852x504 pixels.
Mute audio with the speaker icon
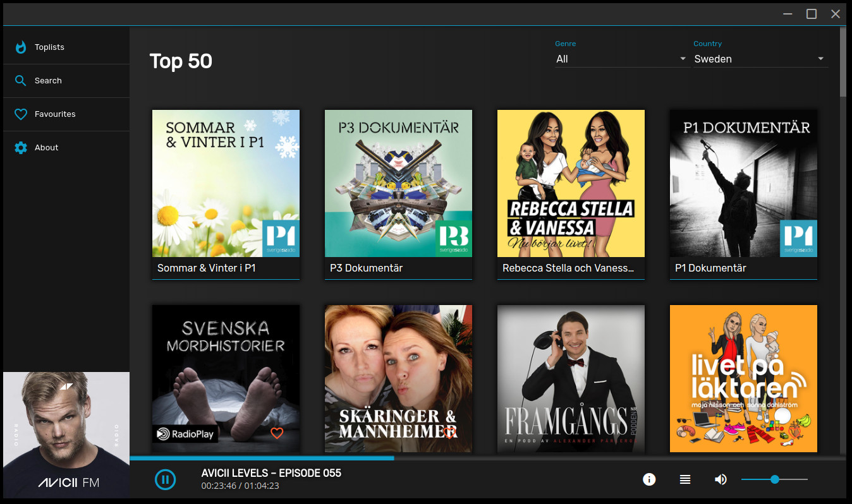click(721, 479)
